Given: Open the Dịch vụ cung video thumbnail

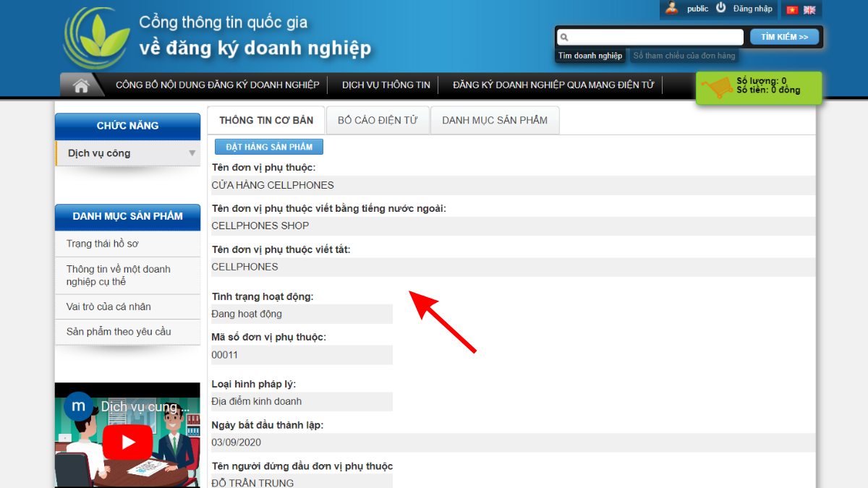Looking at the screenshot, I should [127, 435].
